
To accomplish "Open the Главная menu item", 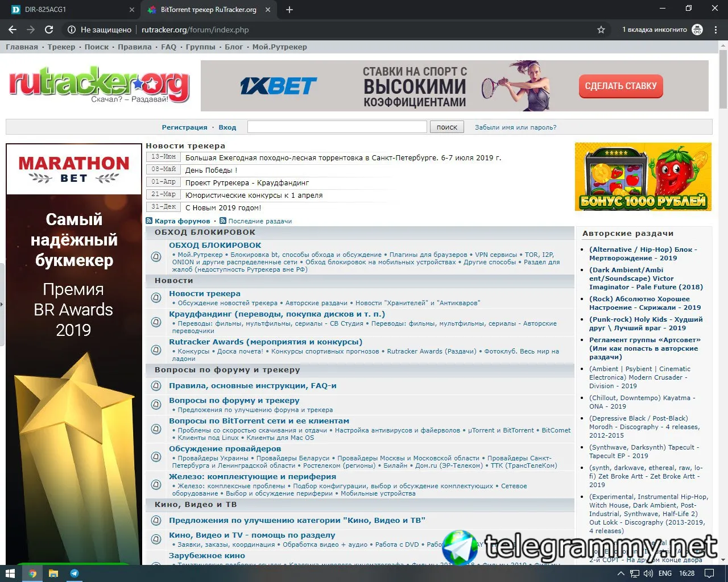I will pyautogui.click(x=22, y=47).
